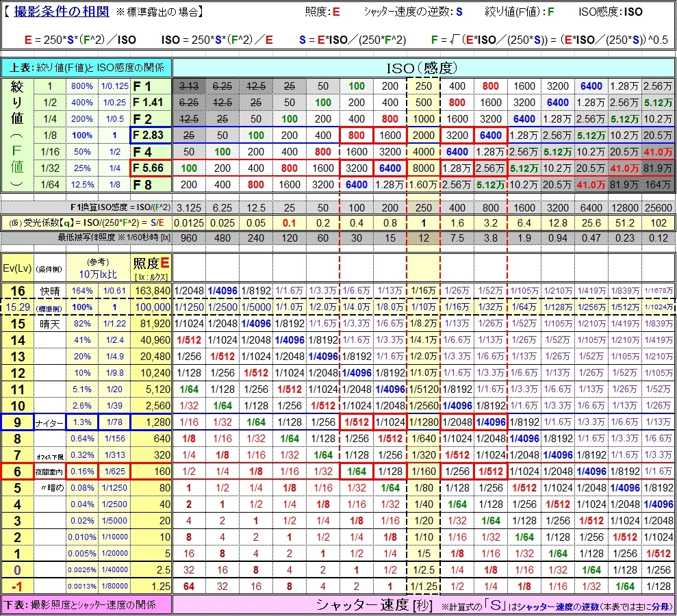
Task: Click the legend label ｼｬｯﾀｰ速度の逆数: S
Action: [413, 12]
